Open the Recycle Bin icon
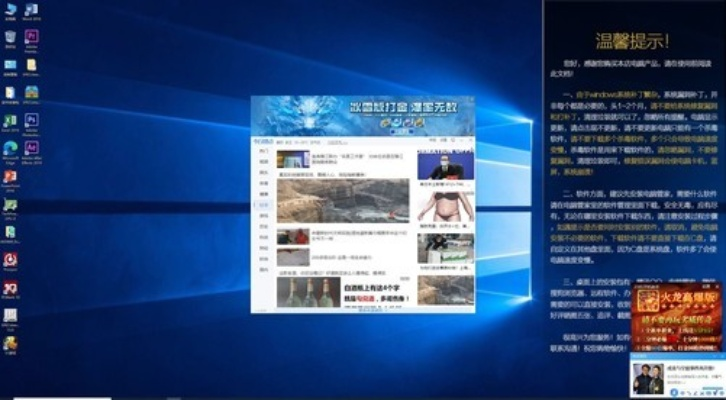The image size is (726, 400). (x=10, y=38)
